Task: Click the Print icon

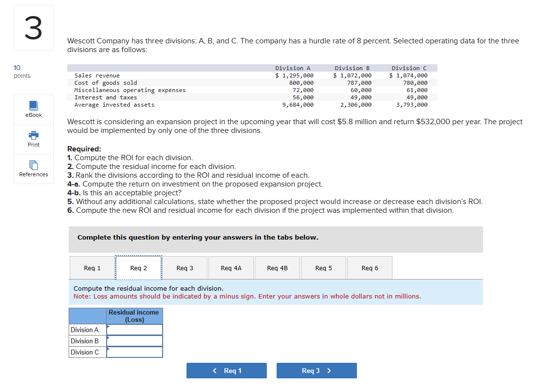Action: [x=34, y=135]
